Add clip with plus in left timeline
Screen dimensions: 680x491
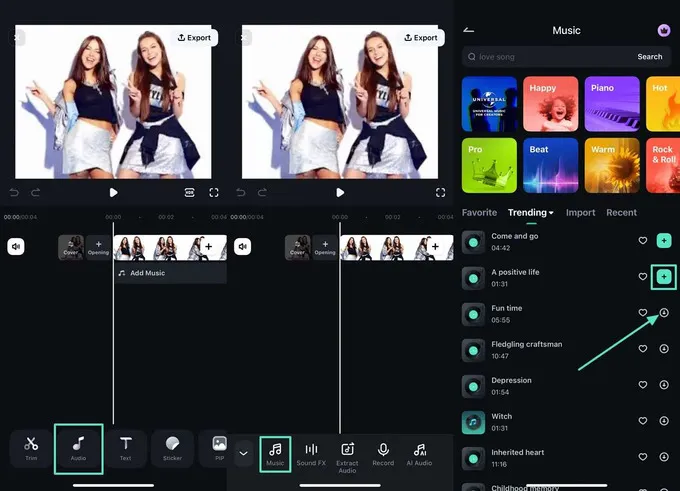[209, 246]
